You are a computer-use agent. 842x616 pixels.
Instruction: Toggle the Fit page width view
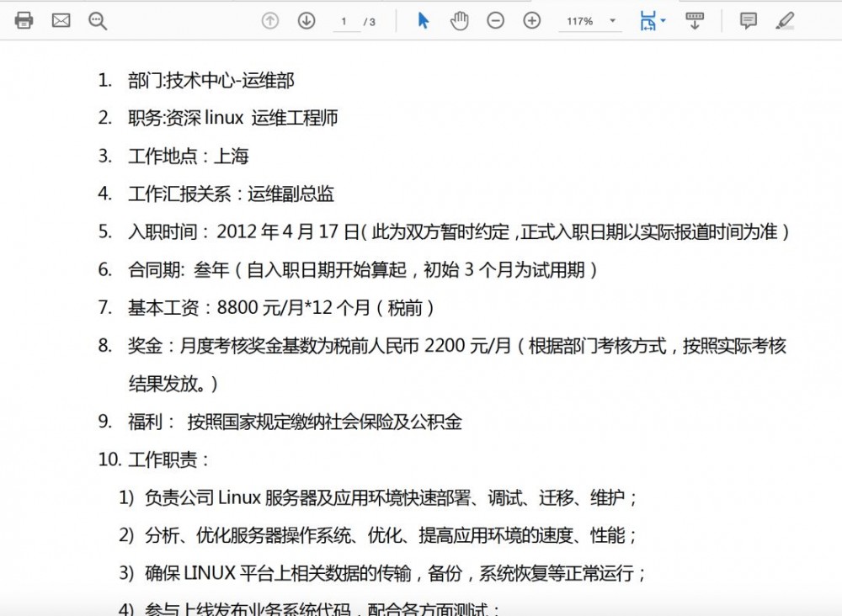click(647, 21)
